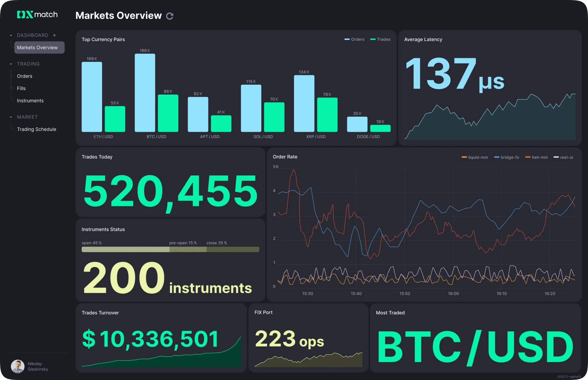The height and width of the screenshot is (380, 588).
Task: Collapse the TRADING section
Action: (11, 64)
